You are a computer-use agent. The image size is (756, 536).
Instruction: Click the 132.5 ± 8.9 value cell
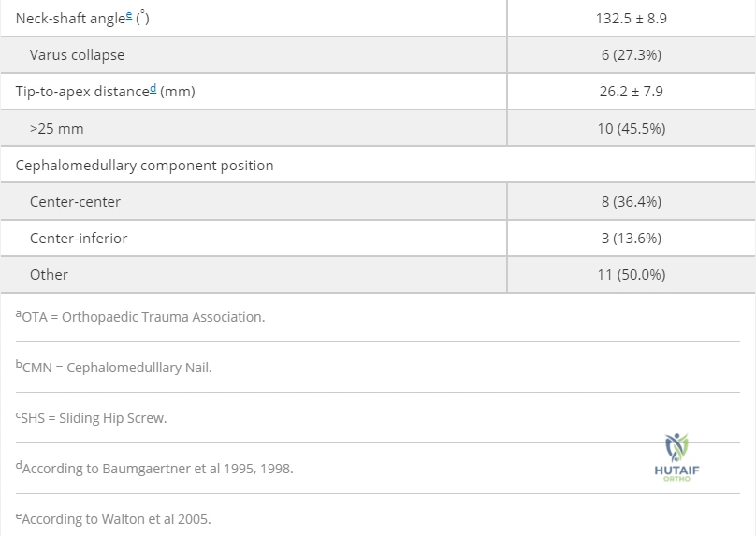(632, 19)
